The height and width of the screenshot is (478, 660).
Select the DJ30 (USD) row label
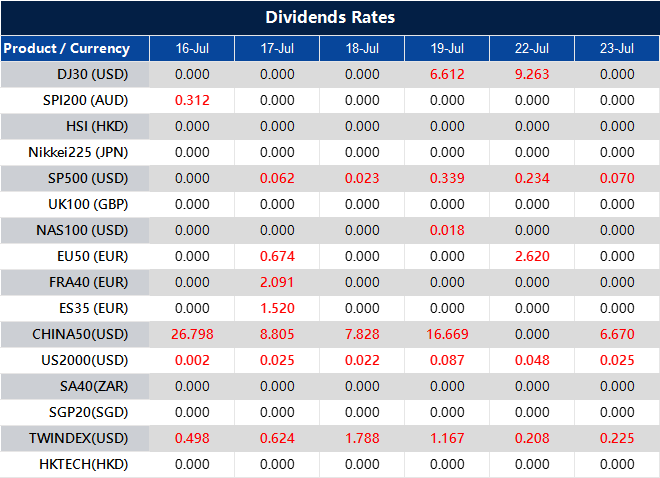click(x=93, y=74)
